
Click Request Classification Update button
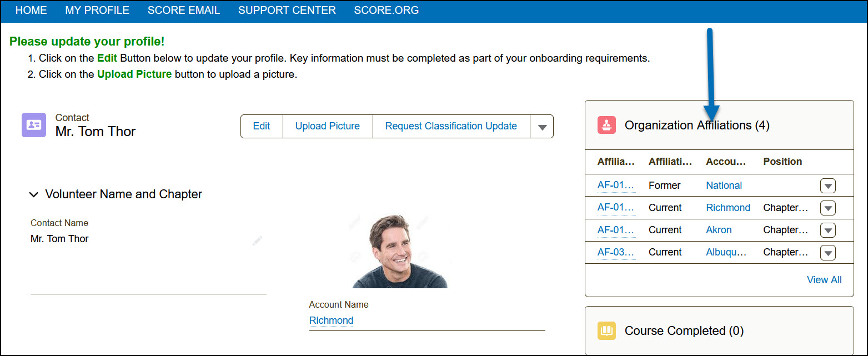[451, 126]
